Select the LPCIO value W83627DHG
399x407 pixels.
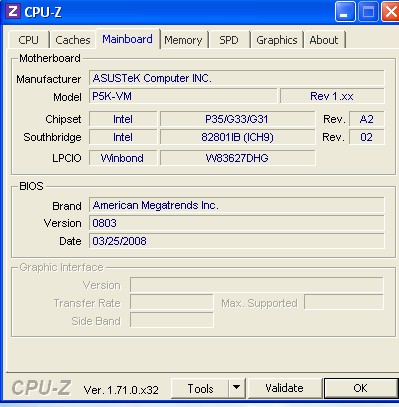(x=237, y=158)
